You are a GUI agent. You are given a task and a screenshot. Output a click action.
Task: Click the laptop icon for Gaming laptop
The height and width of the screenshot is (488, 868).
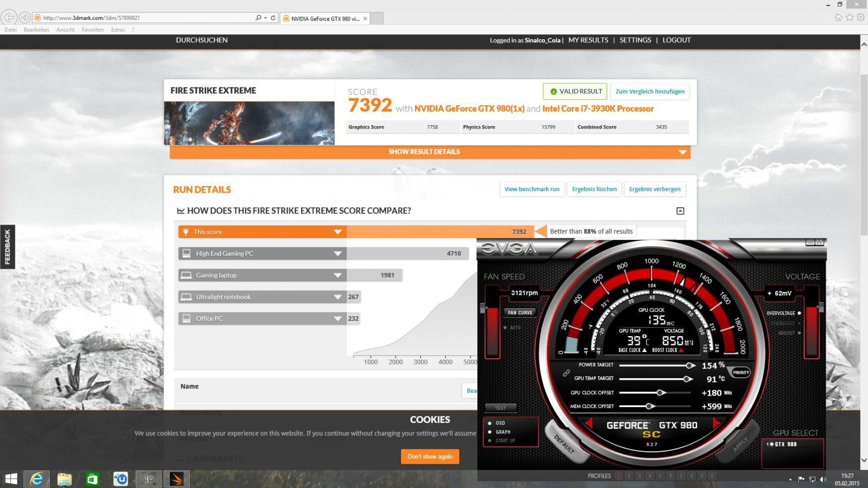point(186,275)
